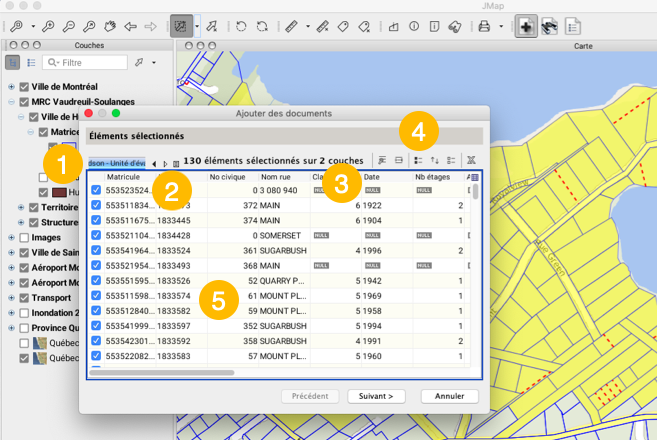Click the Suivant button
This screenshot has height=440, width=657.
(377, 396)
